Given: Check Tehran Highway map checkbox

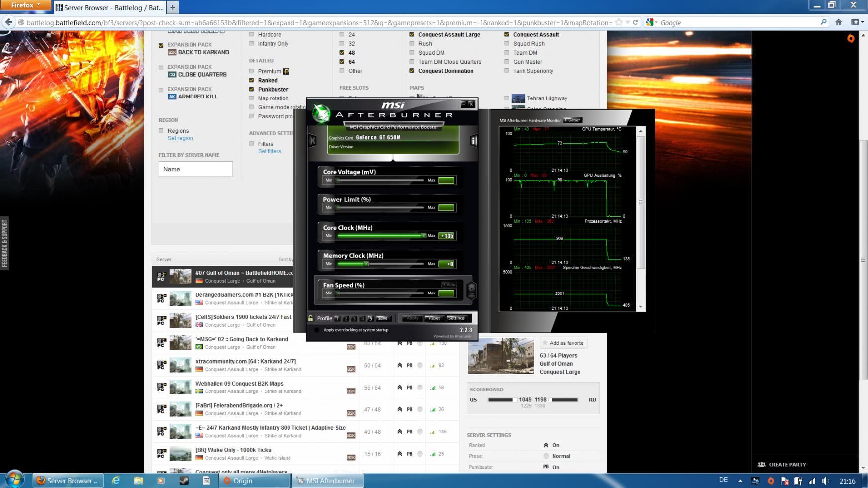Looking at the screenshot, I should [507, 98].
